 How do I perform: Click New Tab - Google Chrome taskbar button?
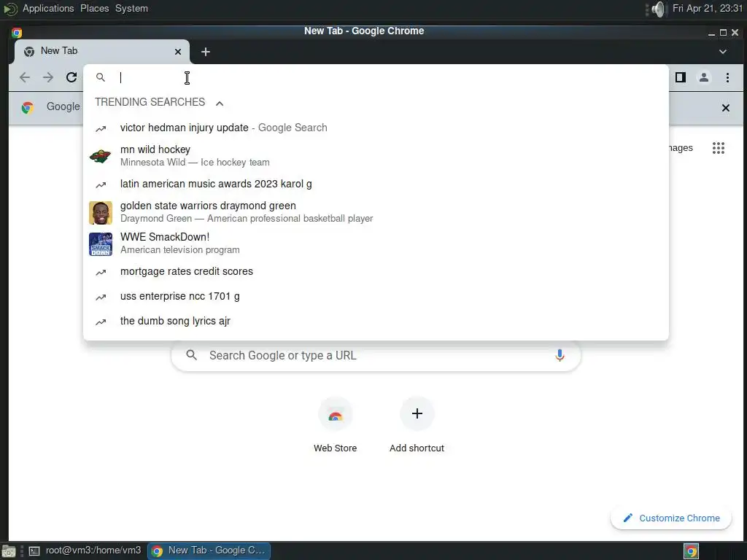coord(209,551)
